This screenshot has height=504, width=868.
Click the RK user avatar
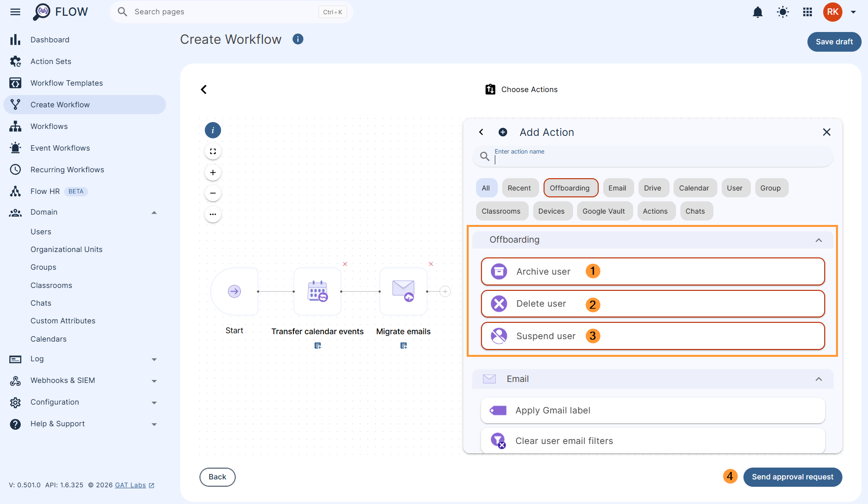click(x=833, y=12)
